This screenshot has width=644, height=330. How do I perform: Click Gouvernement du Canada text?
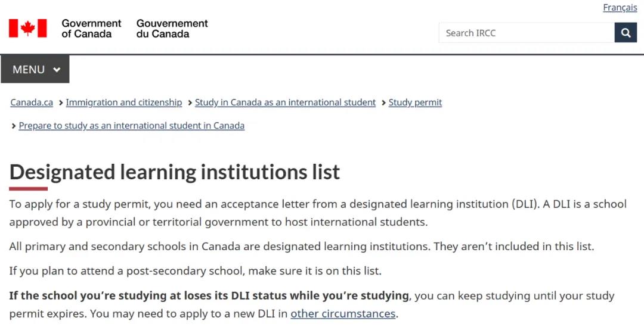tap(172, 29)
